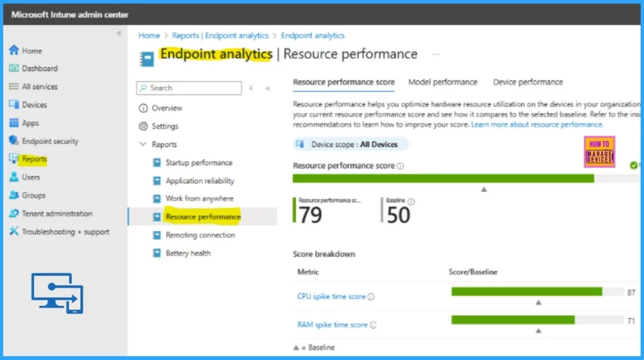Collapse the left navigation sidebar with the chevron
This screenshot has height=360, width=644.
pyautogui.click(x=119, y=33)
